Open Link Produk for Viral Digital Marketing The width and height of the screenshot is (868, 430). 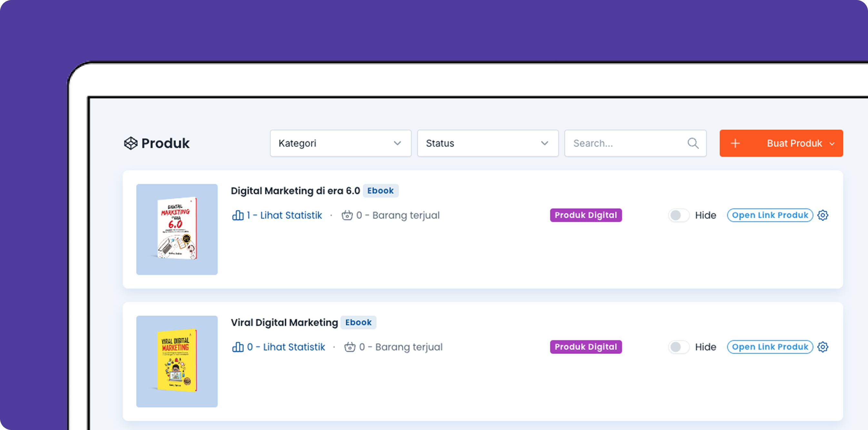(770, 347)
